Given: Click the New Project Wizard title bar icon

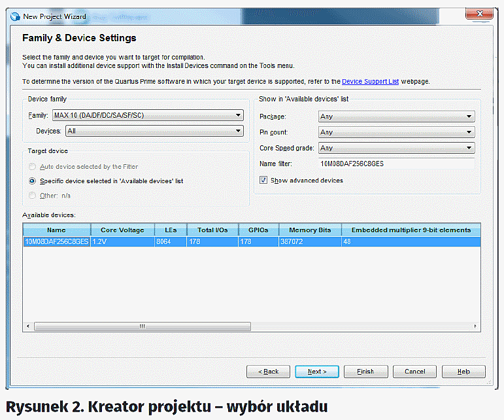Looking at the screenshot, I should [14, 14].
